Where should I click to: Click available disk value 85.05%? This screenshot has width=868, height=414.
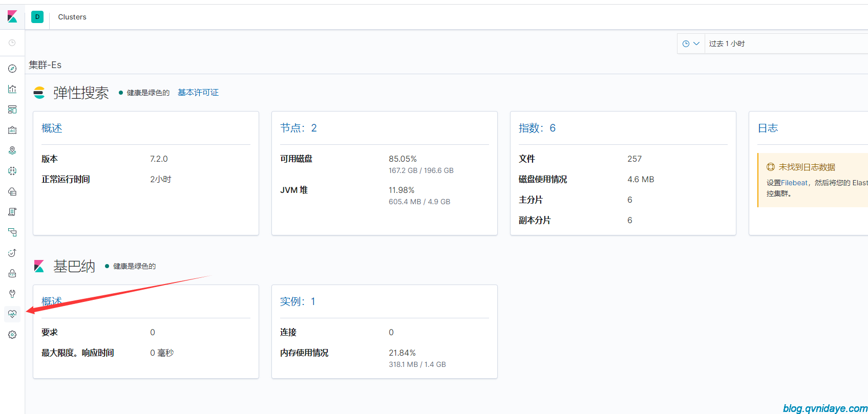click(403, 159)
